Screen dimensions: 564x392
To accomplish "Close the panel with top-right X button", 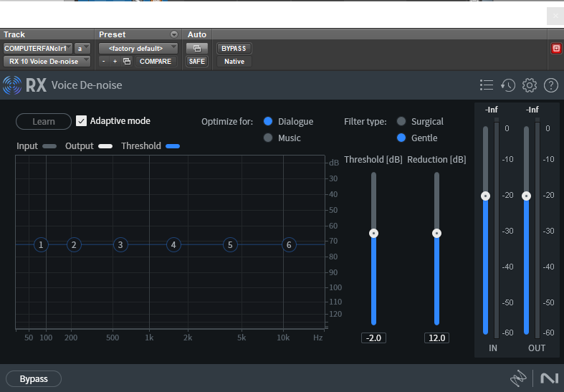I will click(555, 16).
